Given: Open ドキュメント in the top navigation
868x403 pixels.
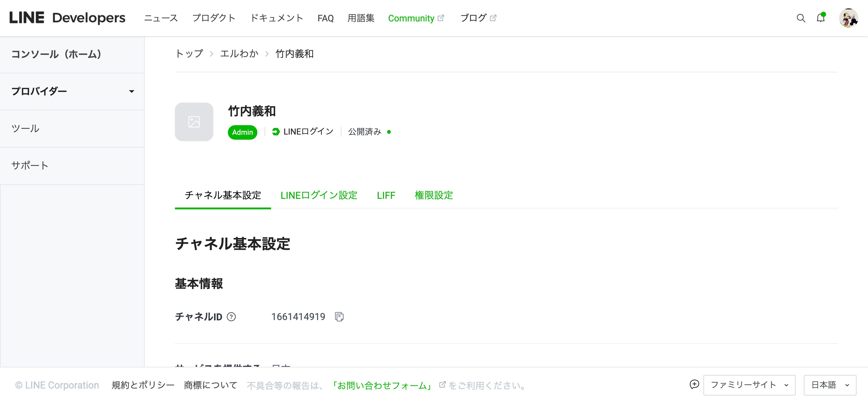Looking at the screenshot, I should tap(276, 18).
